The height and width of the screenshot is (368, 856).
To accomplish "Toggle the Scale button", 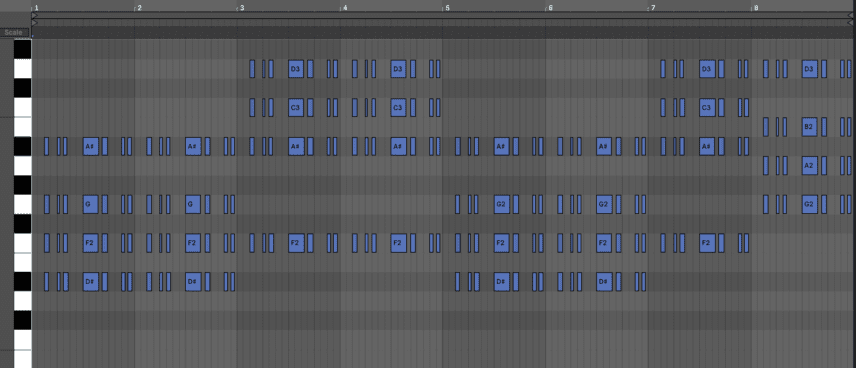I will [14, 32].
